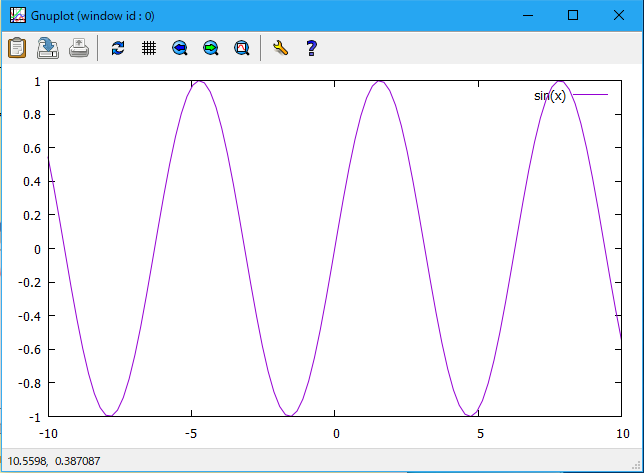The height and width of the screenshot is (473, 644).
Task: Click the x-axis tick label -5
Action: (192, 433)
